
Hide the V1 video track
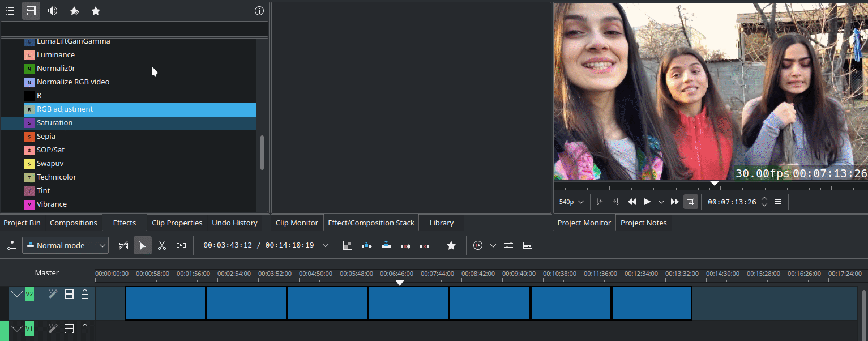coord(69,329)
